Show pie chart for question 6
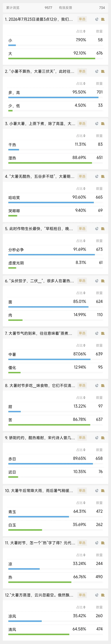 tap(97, 281)
